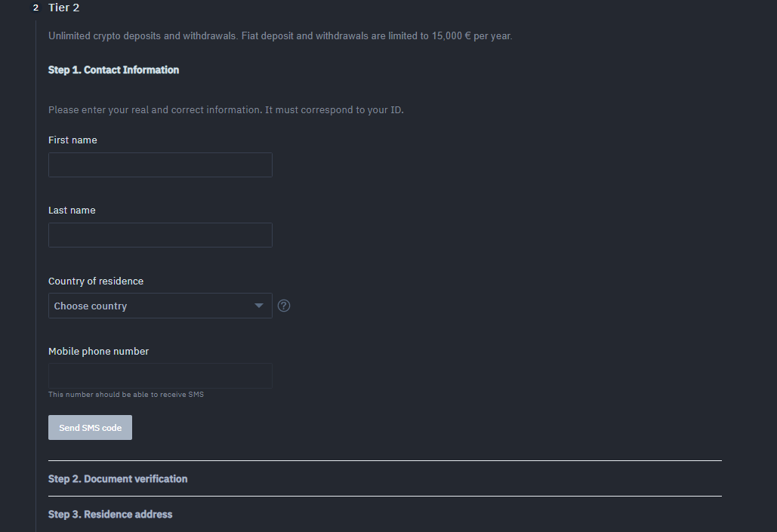Viewport: 777px width, 532px height.
Task: Click the 'must correspond to your ID' notice
Action: point(226,110)
